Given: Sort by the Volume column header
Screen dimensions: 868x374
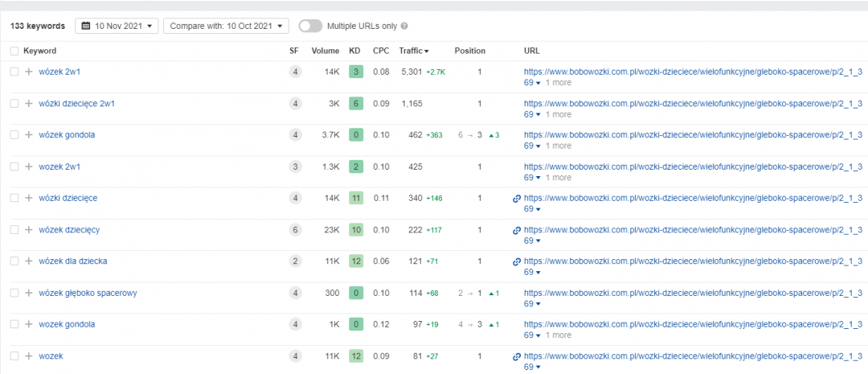Looking at the screenshot, I should (325, 51).
